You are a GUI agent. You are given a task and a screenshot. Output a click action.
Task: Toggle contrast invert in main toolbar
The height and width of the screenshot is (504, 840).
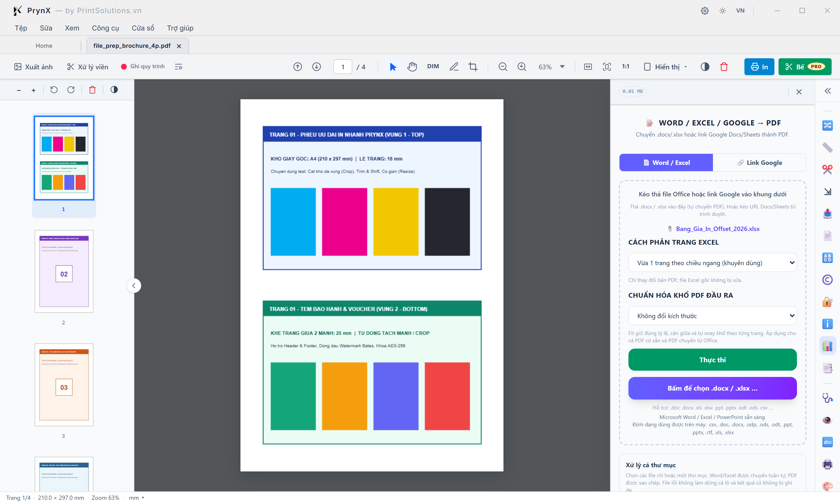pyautogui.click(x=705, y=67)
